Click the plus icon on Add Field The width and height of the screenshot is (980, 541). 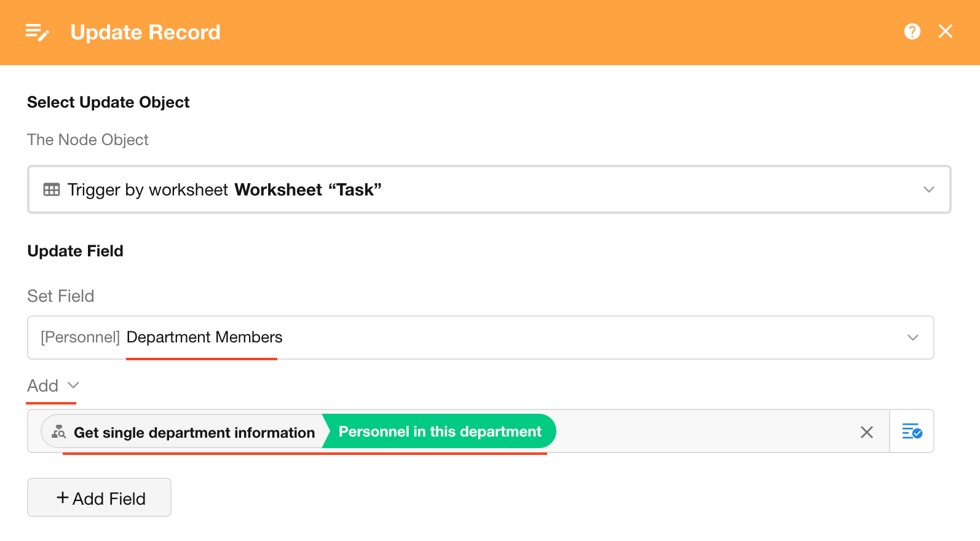tap(62, 497)
